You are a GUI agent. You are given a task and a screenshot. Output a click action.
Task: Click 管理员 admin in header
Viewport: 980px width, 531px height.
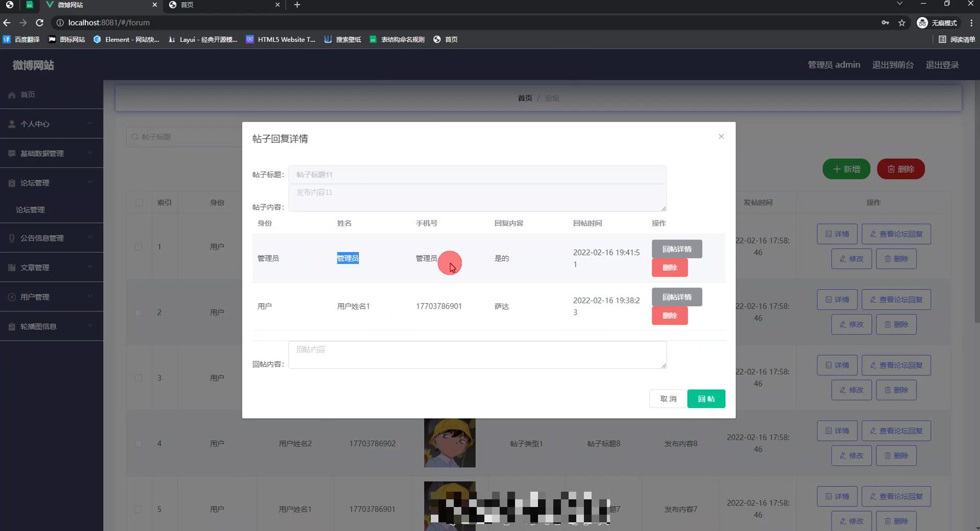[834, 65]
